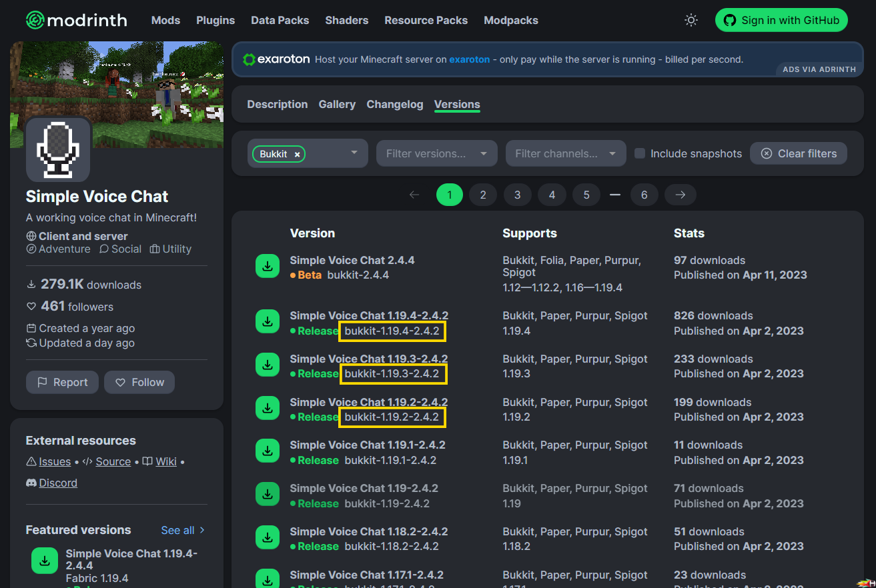This screenshot has width=876, height=588.
Task: Go to versions page 5
Action: 586,195
